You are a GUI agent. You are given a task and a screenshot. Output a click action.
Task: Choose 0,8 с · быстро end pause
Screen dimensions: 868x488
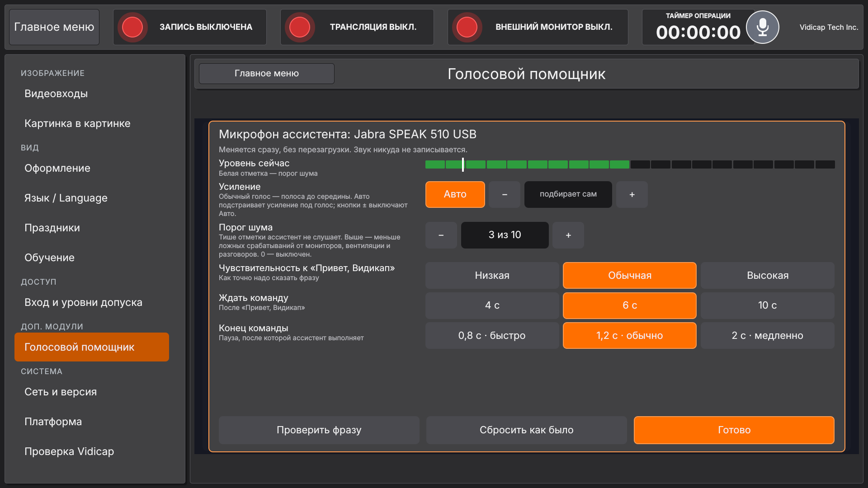click(492, 335)
